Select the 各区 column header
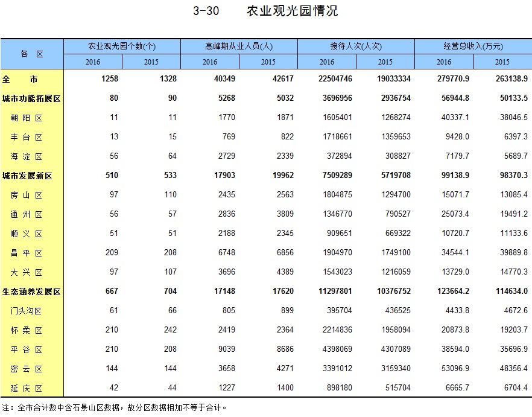This screenshot has width=532, height=417. 32,54
